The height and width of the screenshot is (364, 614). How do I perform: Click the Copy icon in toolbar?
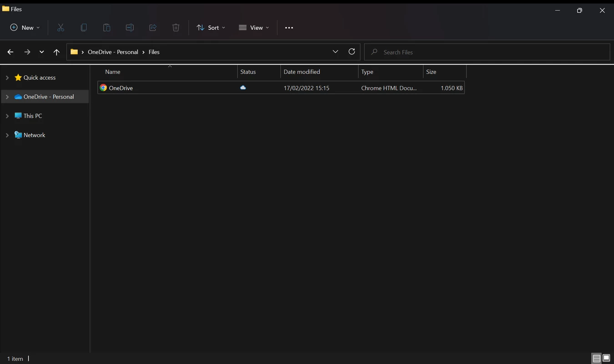coord(84,28)
